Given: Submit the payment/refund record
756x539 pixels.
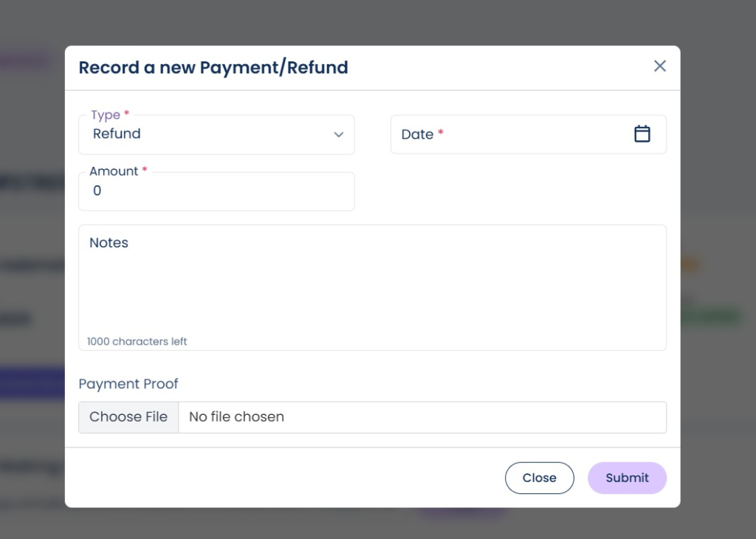Looking at the screenshot, I should 626,478.
